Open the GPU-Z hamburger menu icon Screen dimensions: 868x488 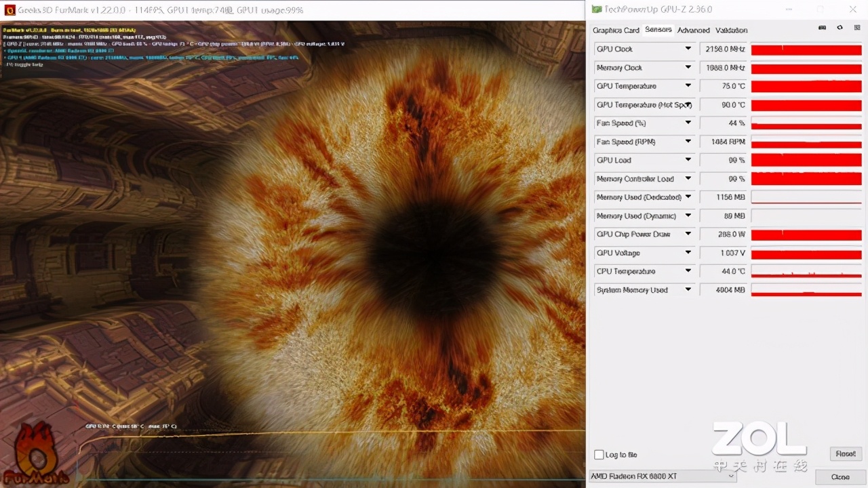pos(856,28)
